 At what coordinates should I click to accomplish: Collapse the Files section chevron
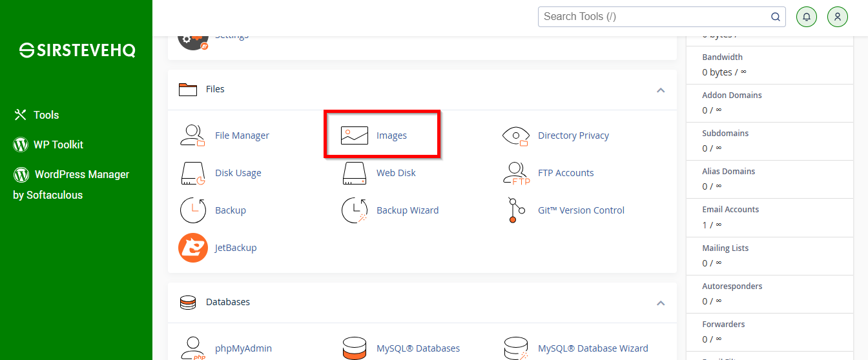pyautogui.click(x=661, y=90)
